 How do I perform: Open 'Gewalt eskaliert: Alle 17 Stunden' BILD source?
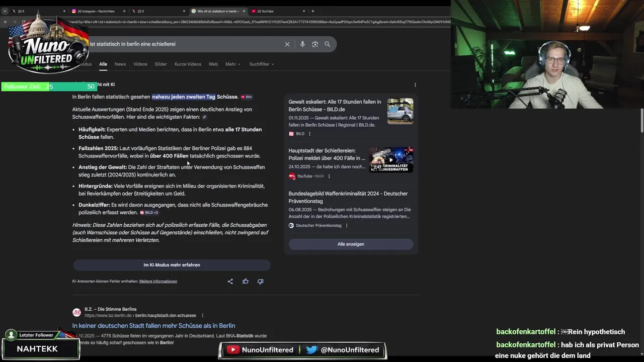click(x=335, y=106)
